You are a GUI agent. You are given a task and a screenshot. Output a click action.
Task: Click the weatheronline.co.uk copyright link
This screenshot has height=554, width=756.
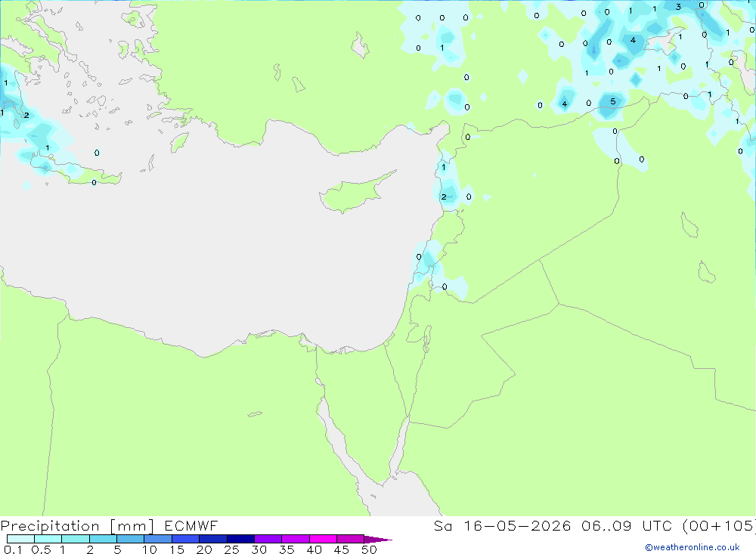tap(692, 547)
